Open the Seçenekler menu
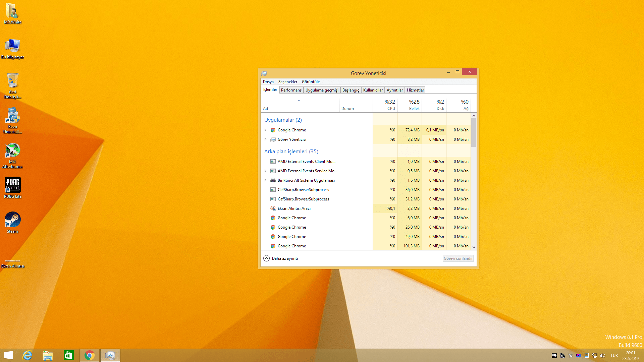 click(x=287, y=82)
